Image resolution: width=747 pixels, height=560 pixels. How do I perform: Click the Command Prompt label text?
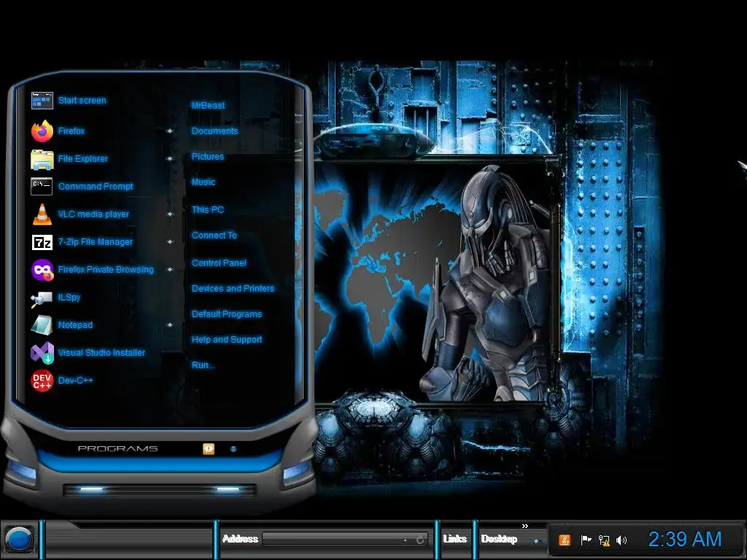(96, 187)
